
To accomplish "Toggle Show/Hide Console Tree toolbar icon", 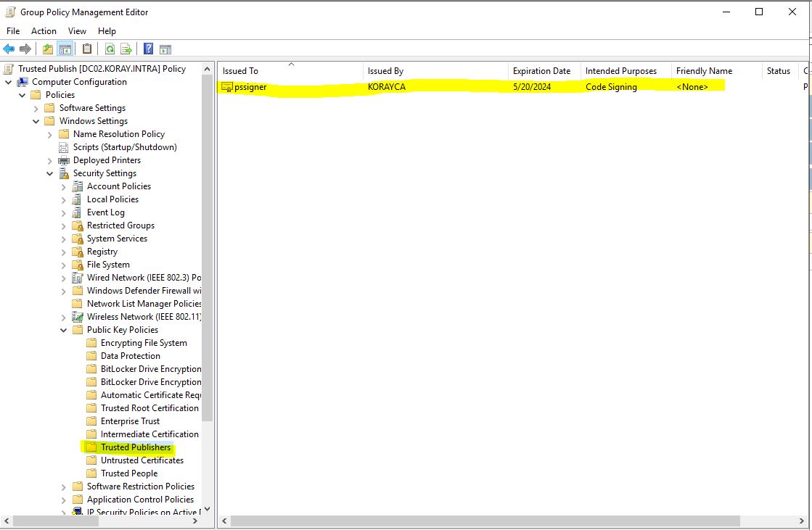I will pos(65,49).
